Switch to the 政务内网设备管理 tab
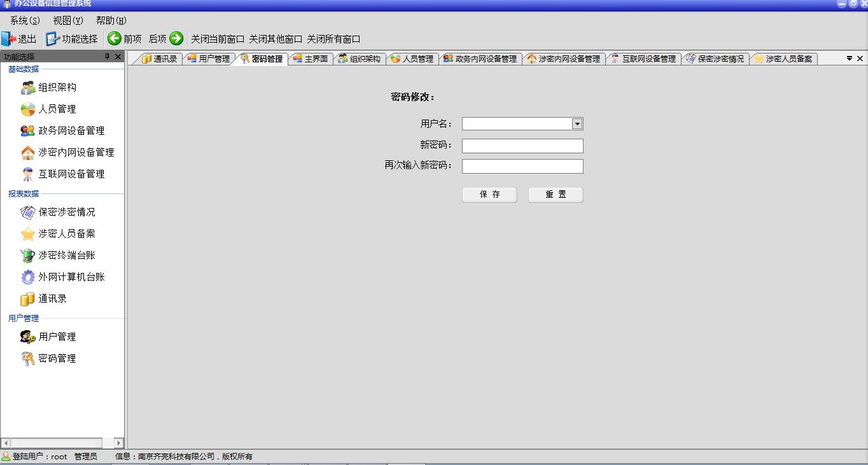The width and height of the screenshot is (868, 465). (480, 59)
